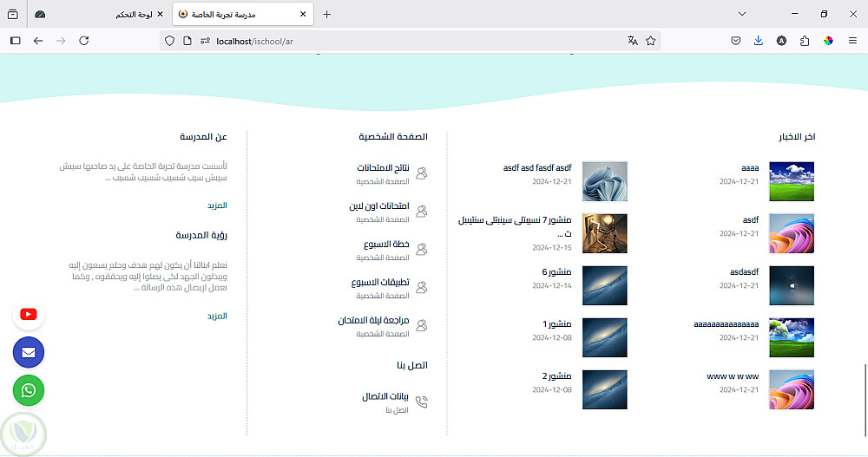Open the امتحانات اون لاين link

[379, 206]
